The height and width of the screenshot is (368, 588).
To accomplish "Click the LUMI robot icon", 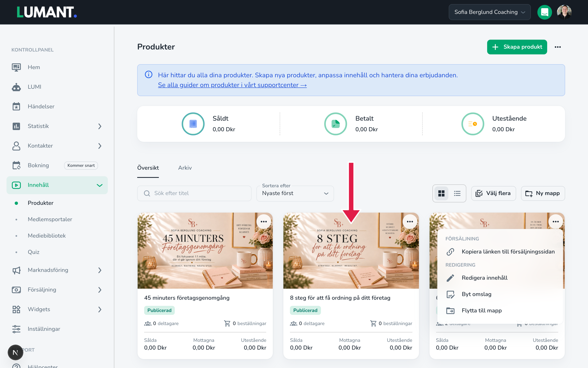I will (16, 87).
